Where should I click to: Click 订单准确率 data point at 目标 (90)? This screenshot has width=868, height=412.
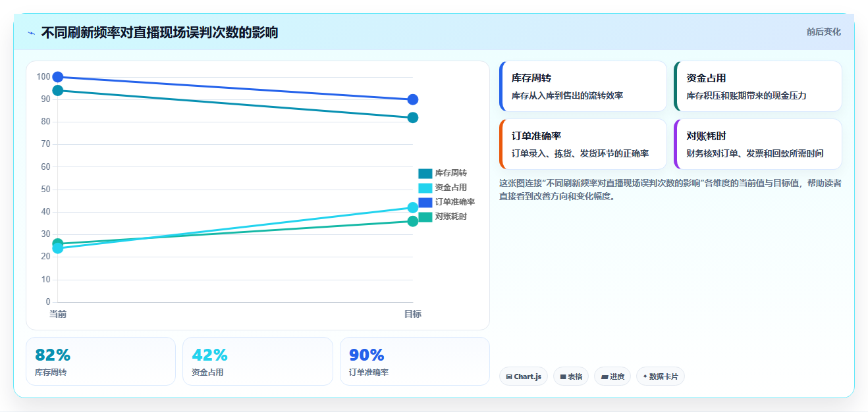coord(413,99)
